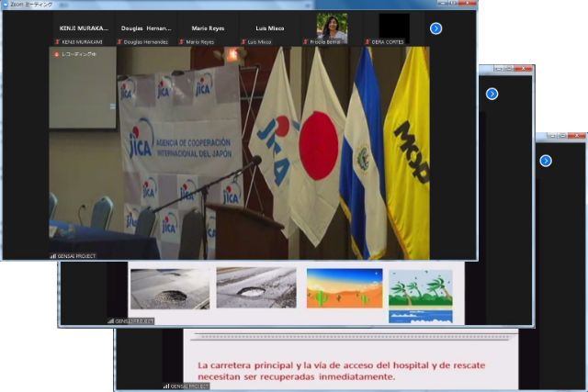Close the rearmost Zoom window
Viewport: 588px width, 392px height.
577,136
